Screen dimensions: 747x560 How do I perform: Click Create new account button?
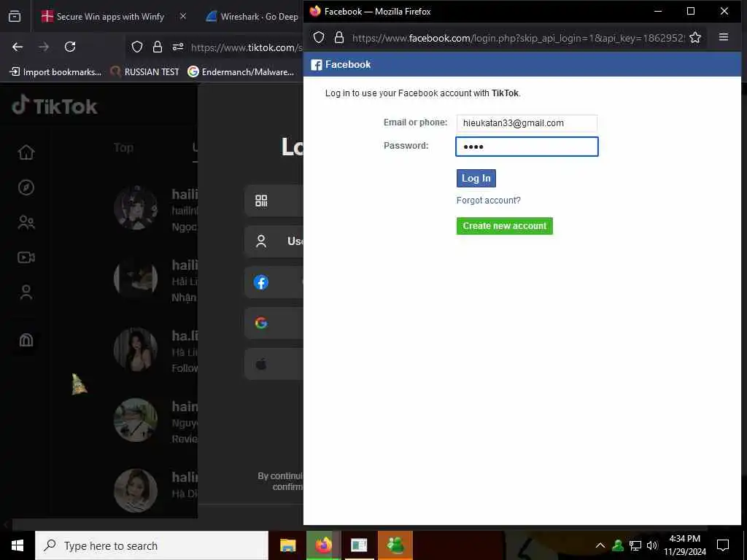point(505,226)
